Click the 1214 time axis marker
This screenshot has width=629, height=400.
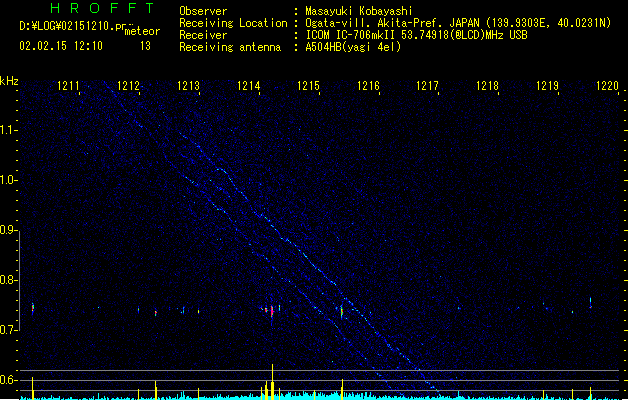point(248,86)
